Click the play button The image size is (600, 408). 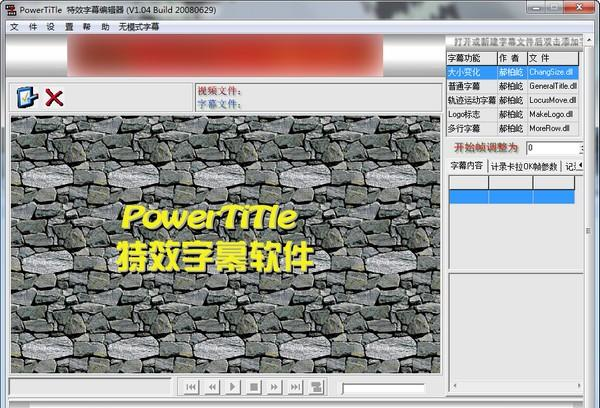pos(232,387)
